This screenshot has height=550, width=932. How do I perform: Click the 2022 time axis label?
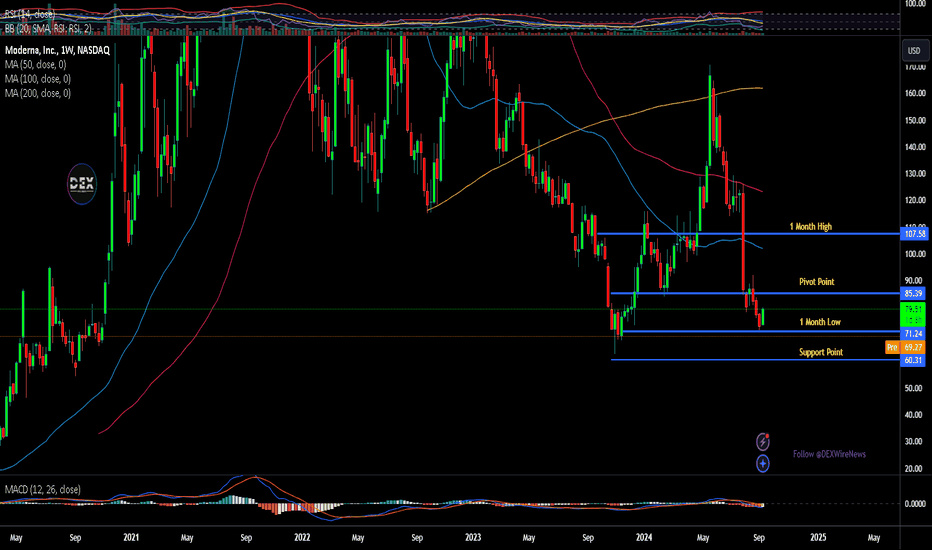302,538
